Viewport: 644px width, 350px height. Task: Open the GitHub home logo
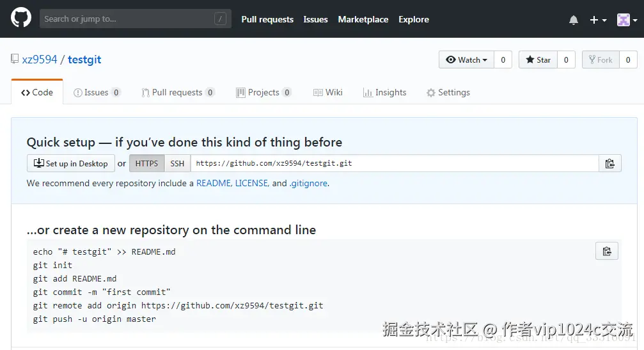click(21, 19)
